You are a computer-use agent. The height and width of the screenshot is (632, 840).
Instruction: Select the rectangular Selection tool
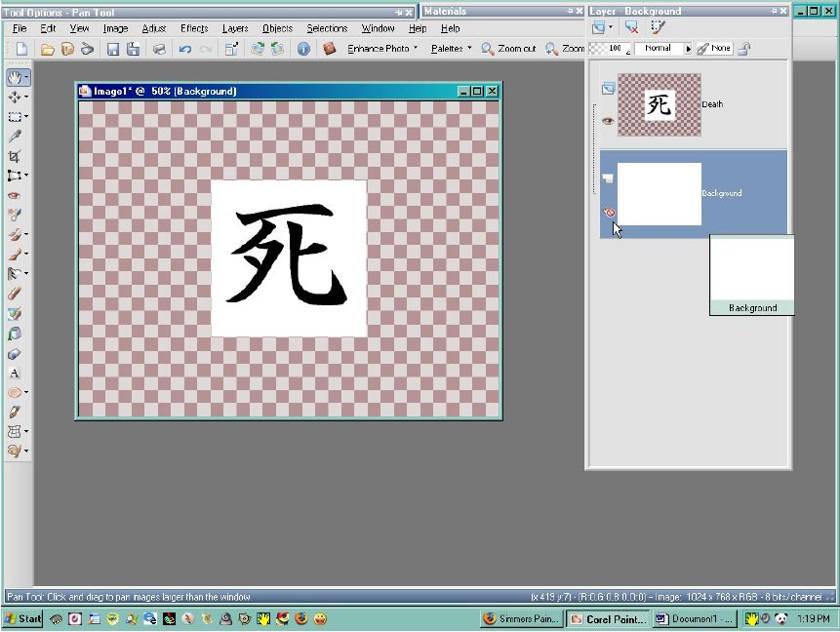(x=14, y=117)
